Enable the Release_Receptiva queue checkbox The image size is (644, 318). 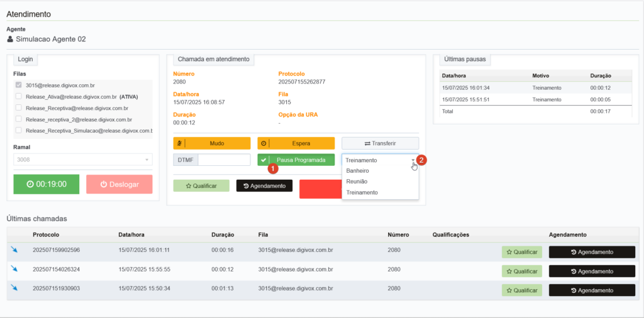pos(18,108)
